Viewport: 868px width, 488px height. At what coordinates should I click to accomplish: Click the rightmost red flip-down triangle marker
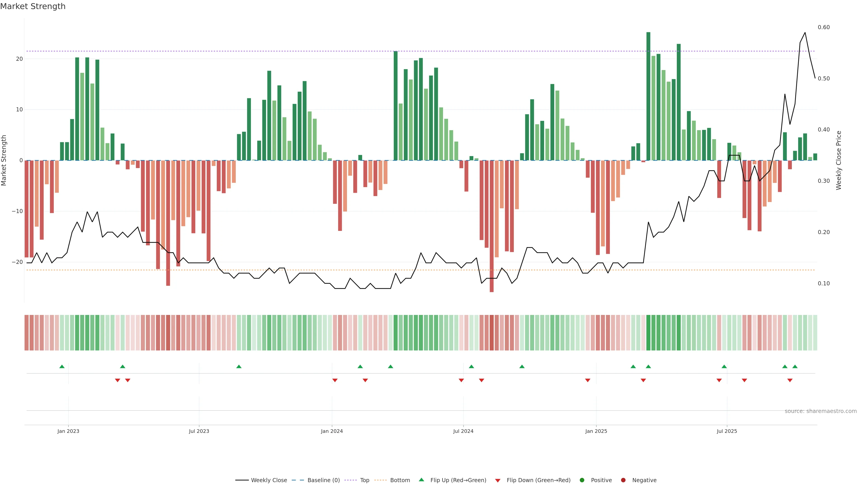(x=790, y=380)
